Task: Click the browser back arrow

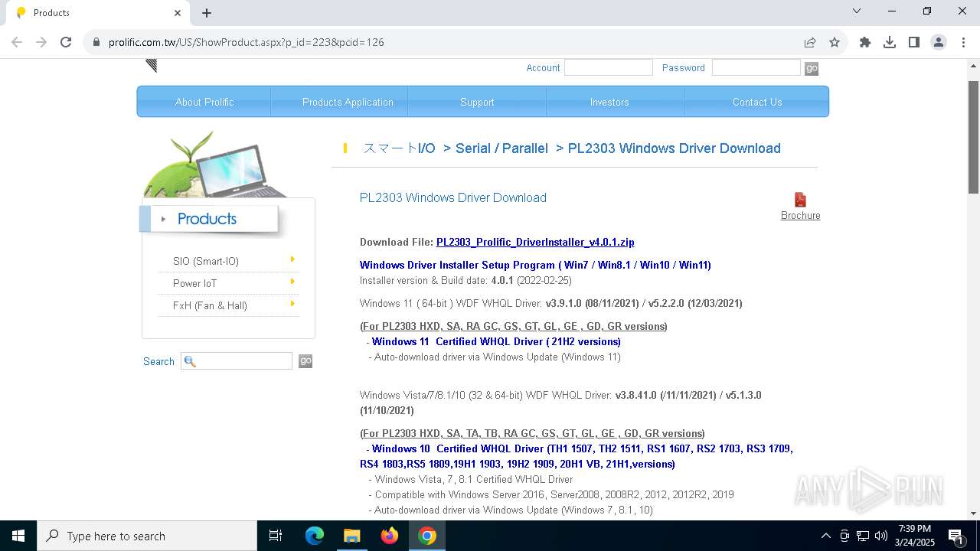Action: pos(17,42)
